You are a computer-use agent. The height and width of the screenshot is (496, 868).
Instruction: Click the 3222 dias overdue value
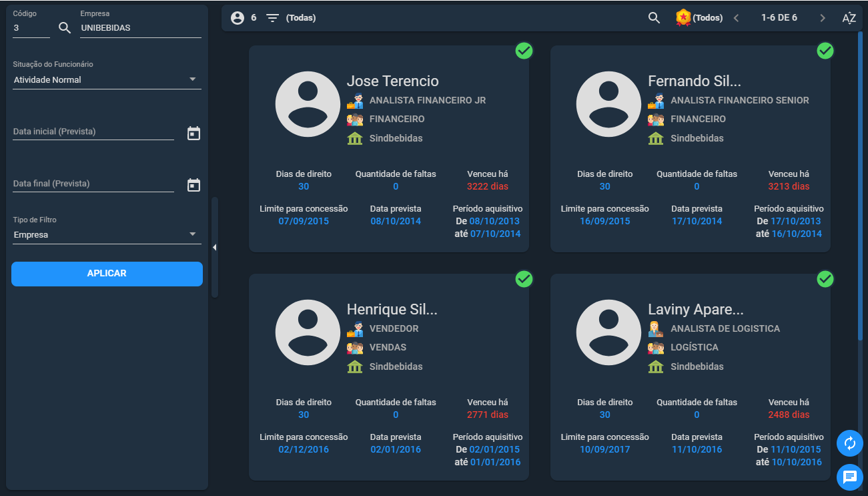coord(488,186)
